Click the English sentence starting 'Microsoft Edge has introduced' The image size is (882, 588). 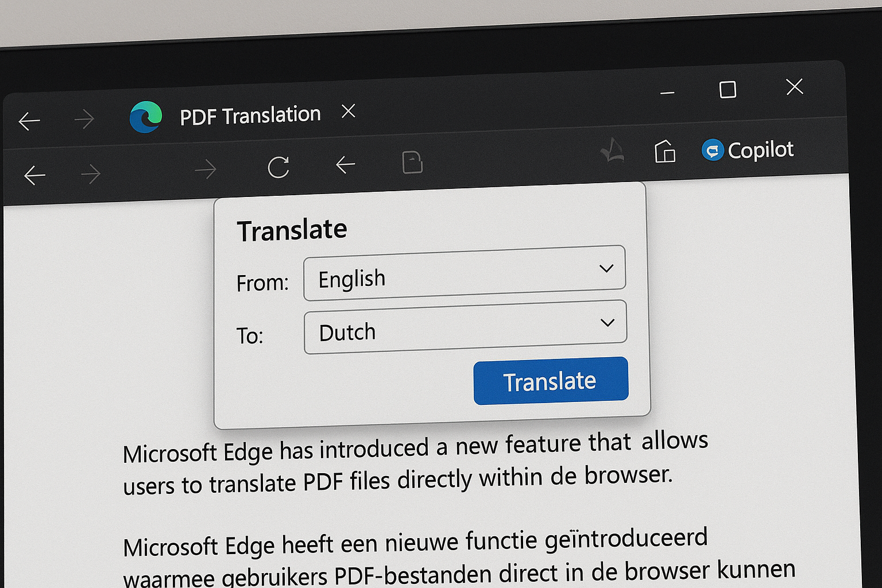[x=415, y=463]
